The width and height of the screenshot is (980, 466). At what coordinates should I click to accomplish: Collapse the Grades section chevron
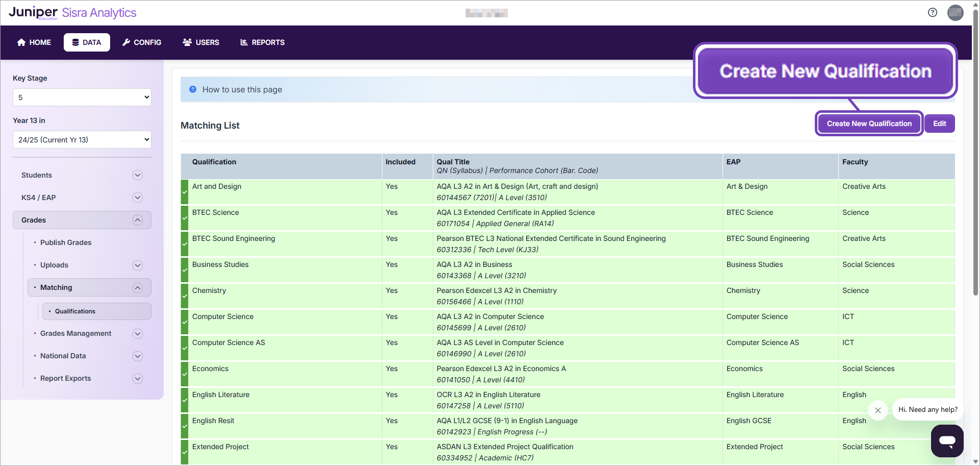[x=137, y=220]
